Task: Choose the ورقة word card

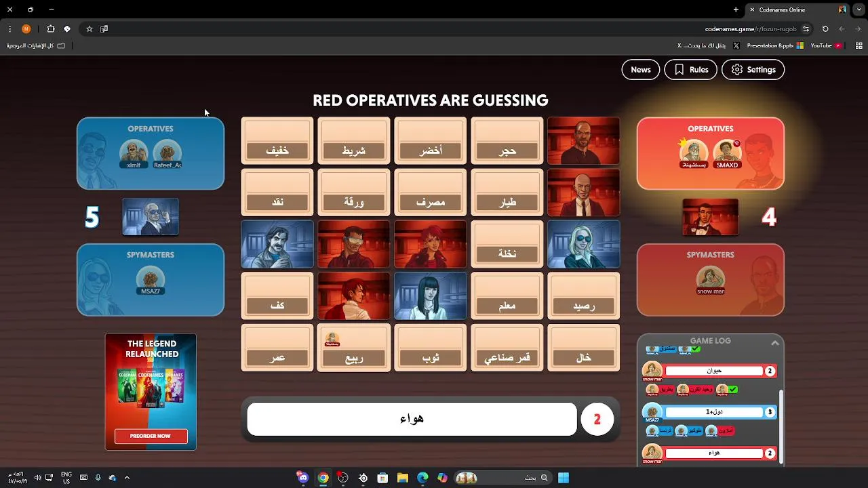Action: pos(354,192)
